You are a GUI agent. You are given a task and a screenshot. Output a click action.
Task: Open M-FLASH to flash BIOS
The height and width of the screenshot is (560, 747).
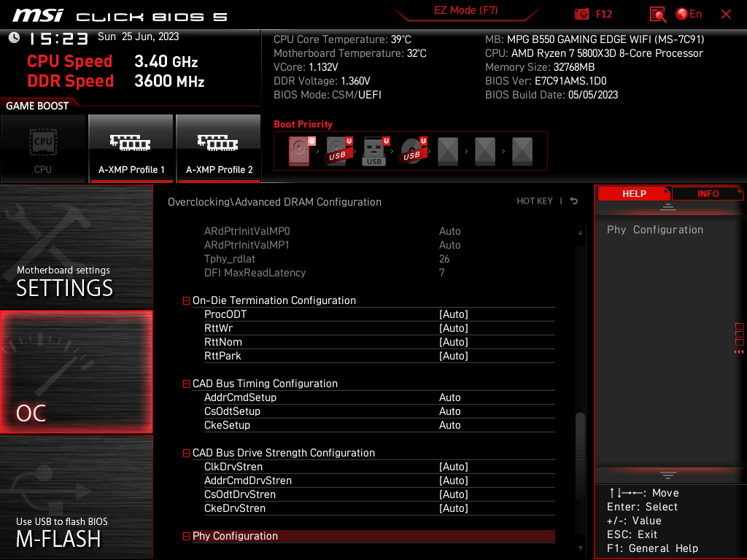tap(76, 497)
